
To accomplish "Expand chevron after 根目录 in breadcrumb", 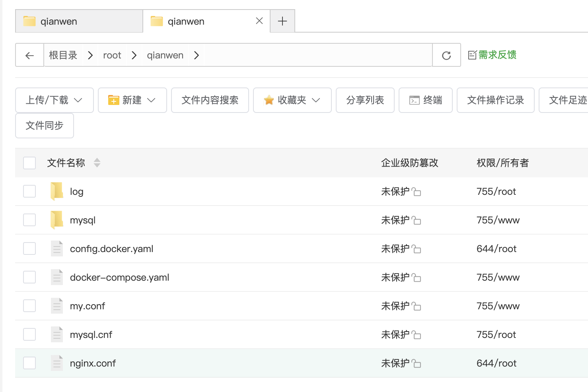I will pos(90,55).
